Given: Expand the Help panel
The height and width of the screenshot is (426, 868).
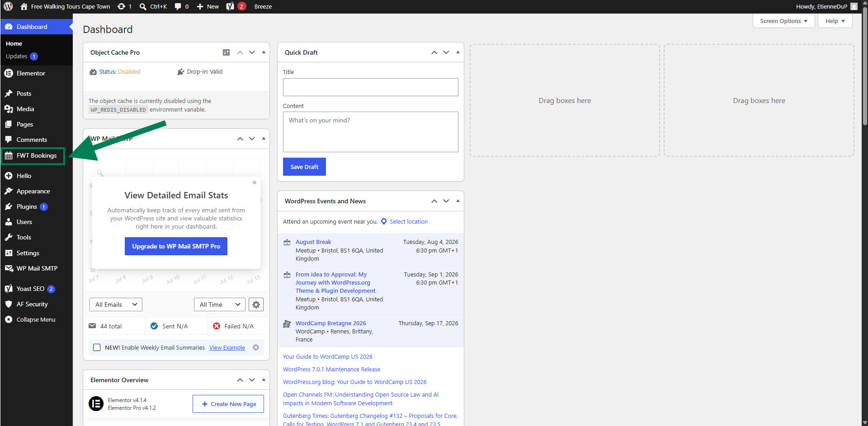Looking at the screenshot, I should [835, 21].
